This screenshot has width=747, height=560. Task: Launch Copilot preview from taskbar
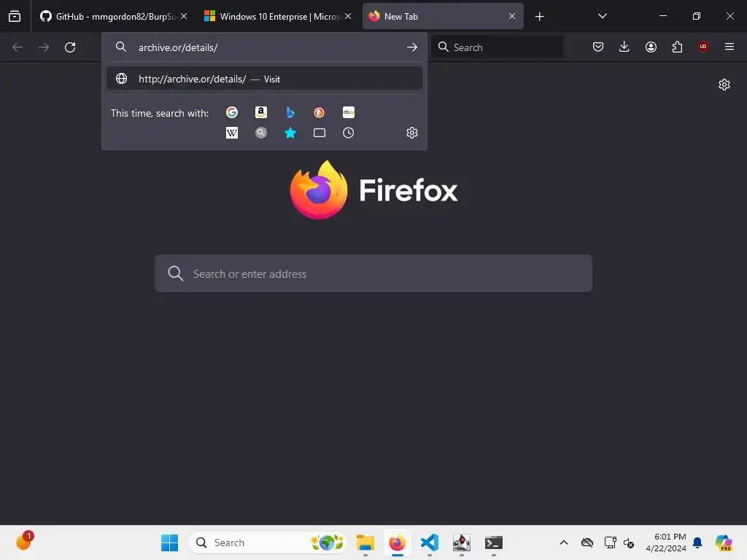[724, 542]
